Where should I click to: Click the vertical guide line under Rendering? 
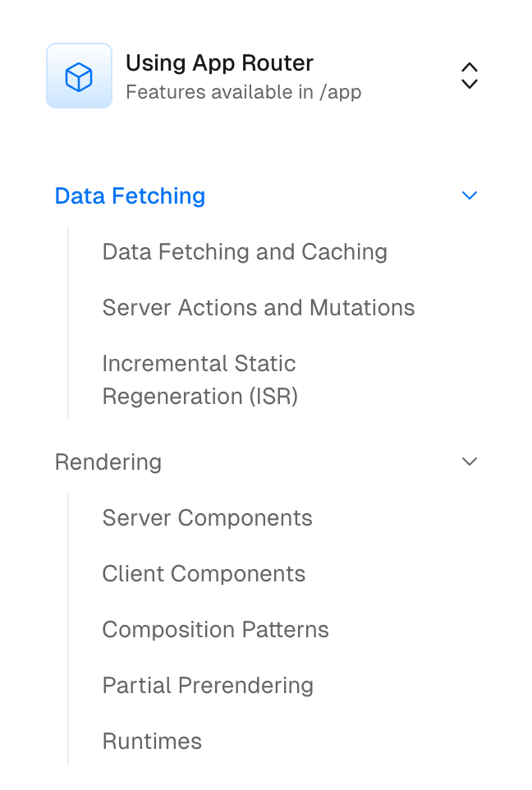tap(68, 629)
